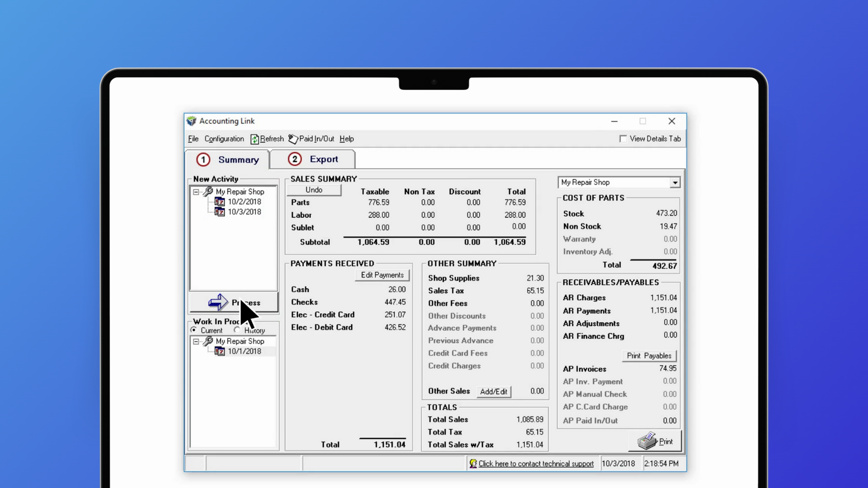Image resolution: width=868 pixels, height=488 pixels.
Task: Click the printer icon on Print
Action: coord(647,441)
